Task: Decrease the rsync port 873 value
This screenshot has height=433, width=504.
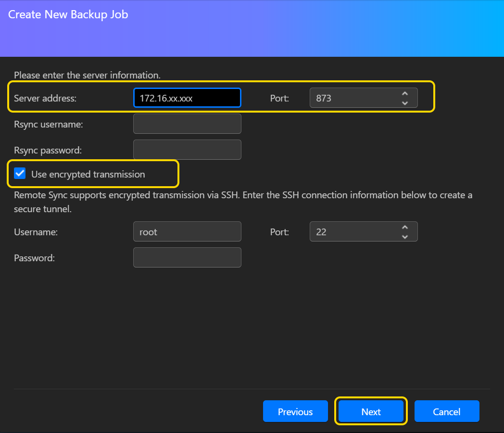Action: point(404,103)
